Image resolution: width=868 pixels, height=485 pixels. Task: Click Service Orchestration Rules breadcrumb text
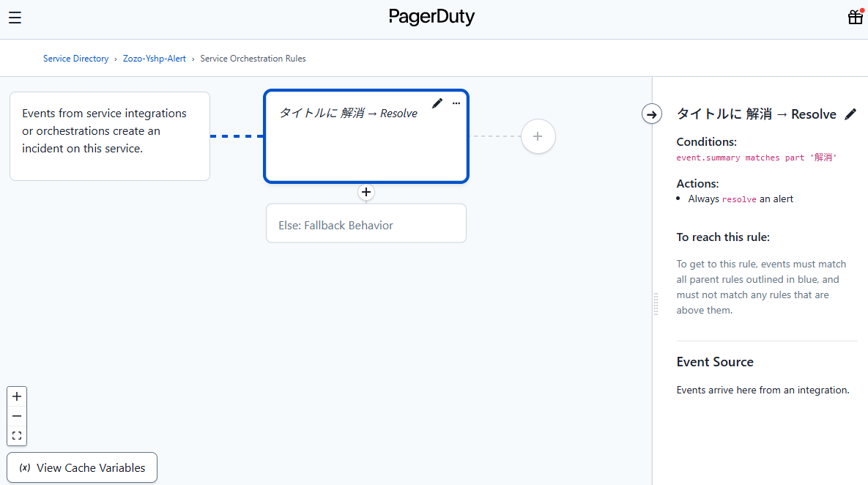point(253,59)
